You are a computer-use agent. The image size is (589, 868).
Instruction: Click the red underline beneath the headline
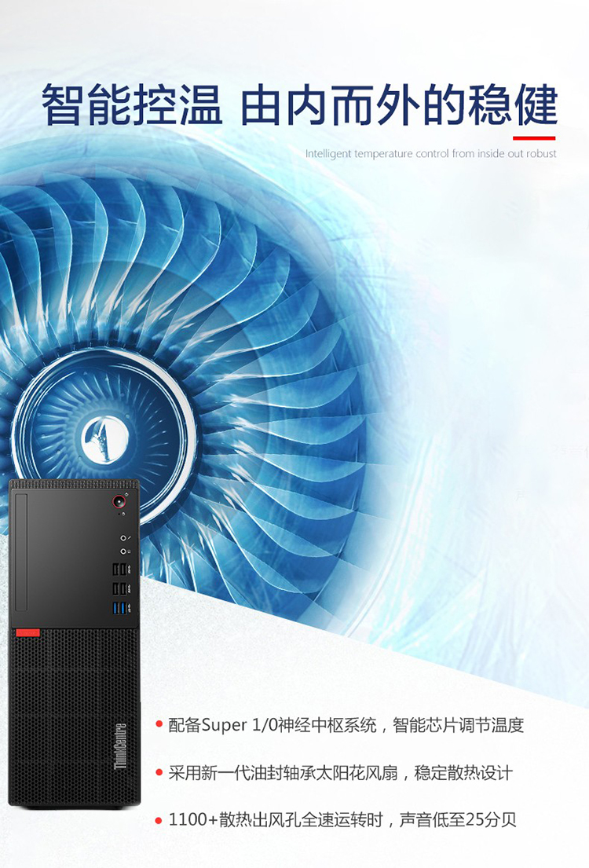pyautogui.click(x=534, y=137)
